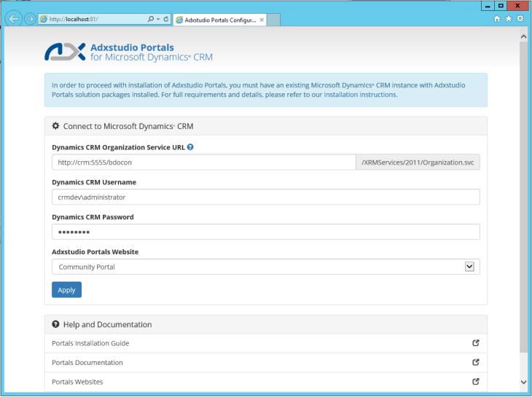Refresh the page with the reload icon
Viewport: 532px width, 397px height.
point(166,19)
